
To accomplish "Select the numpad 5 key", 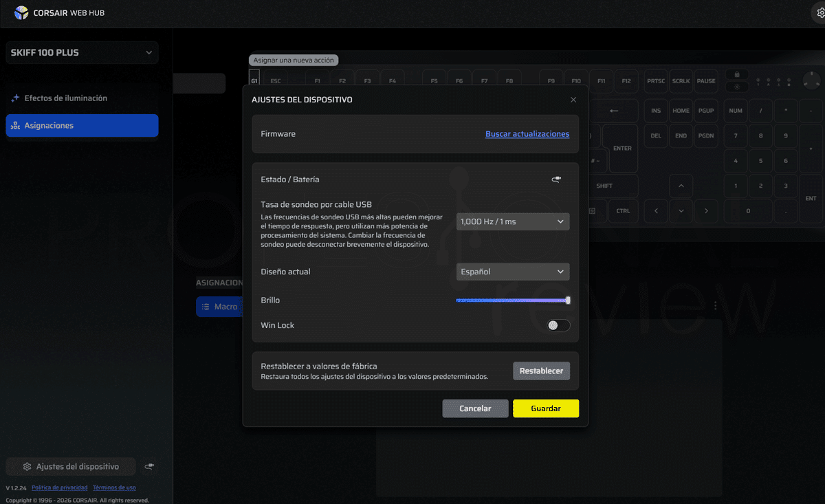I will click(760, 161).
